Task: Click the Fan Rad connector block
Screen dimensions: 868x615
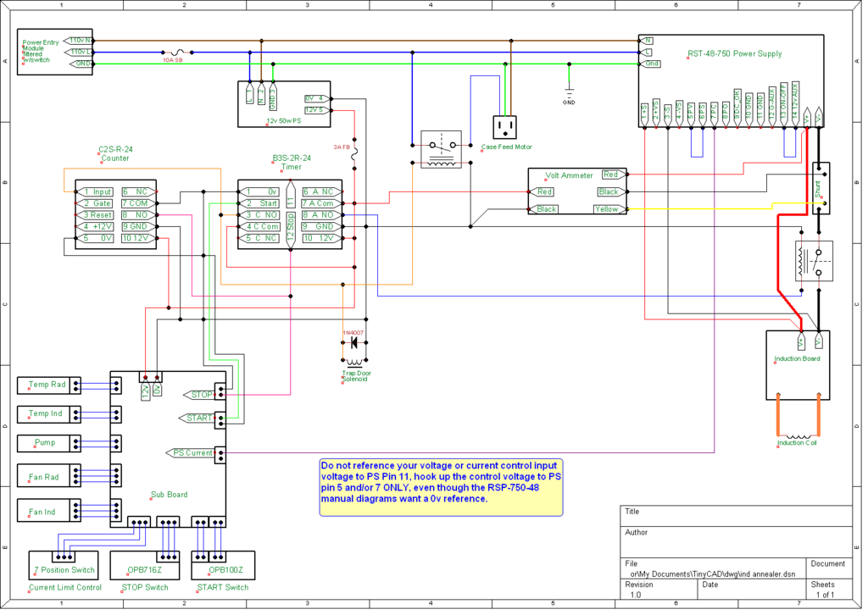Action: tap(48, 475)
